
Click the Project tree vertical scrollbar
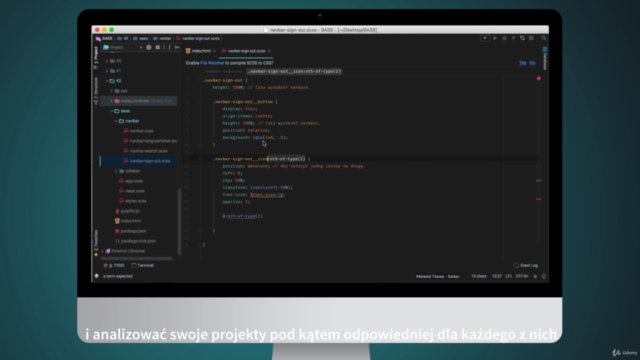[x=179, y=222]
